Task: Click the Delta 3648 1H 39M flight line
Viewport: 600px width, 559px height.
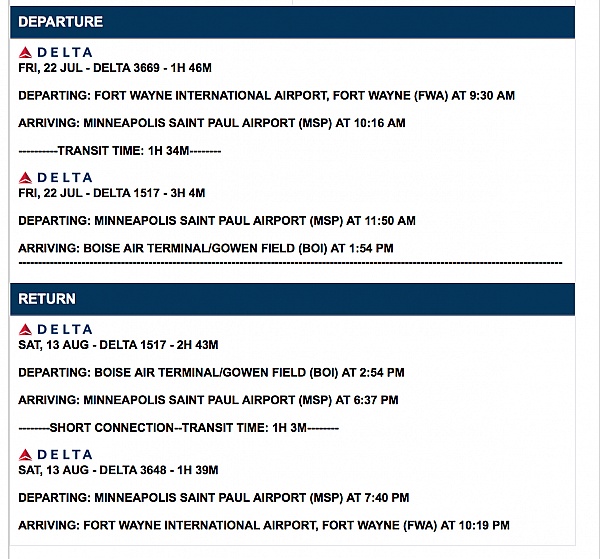Action: pyautogui.click(x=118, y=470)
